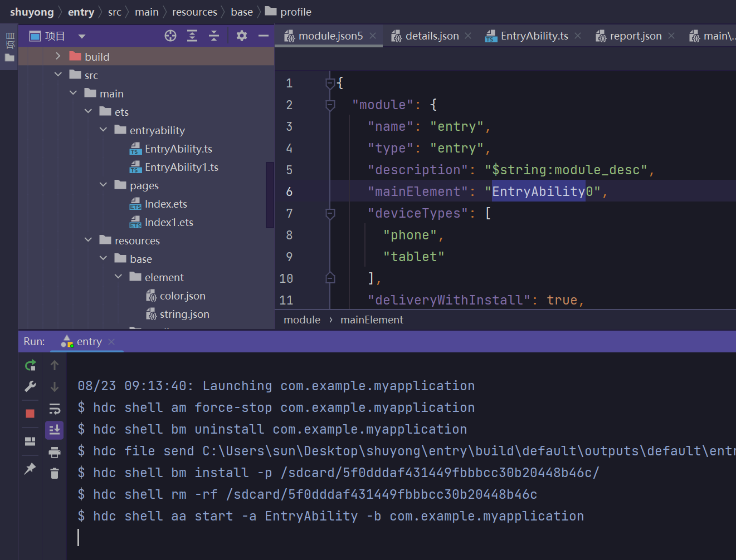Collapse all project tree nodes icon
The width and height of the screenshot is (736, 560).
click(x=214, y=36)
